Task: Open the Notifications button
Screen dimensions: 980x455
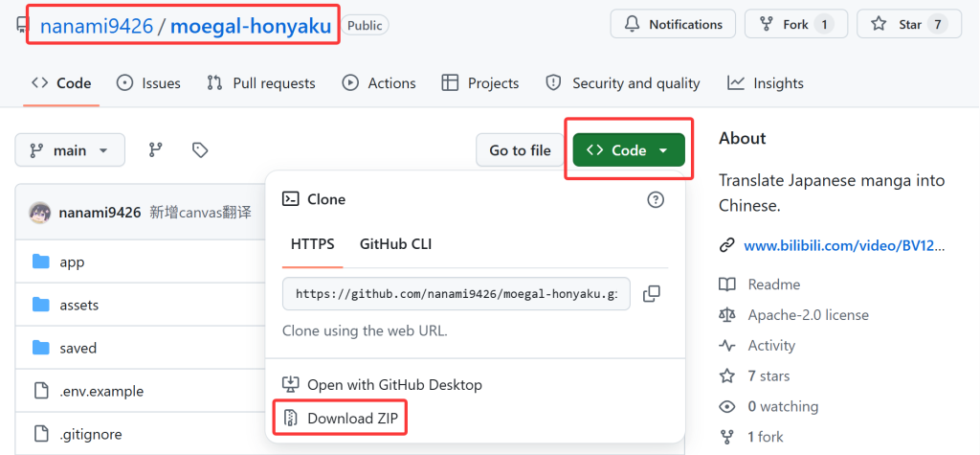Action: click(x=673, y=25)
